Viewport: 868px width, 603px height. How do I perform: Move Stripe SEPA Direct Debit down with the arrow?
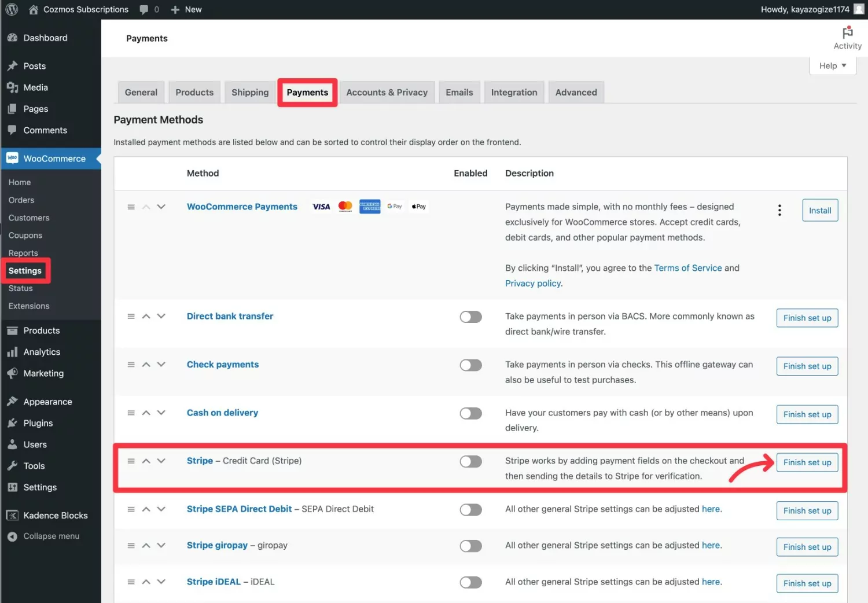coord(161,509)
